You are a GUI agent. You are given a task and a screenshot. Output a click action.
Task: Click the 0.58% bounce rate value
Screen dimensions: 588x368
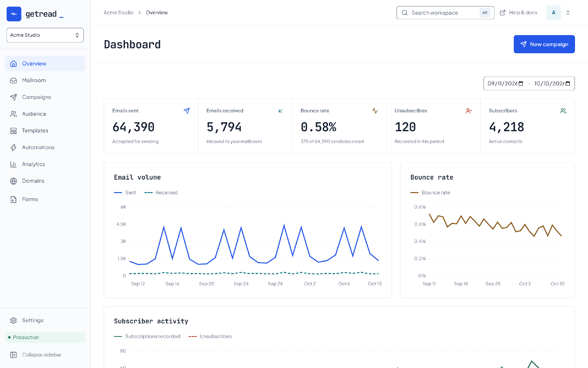(318, 127)
